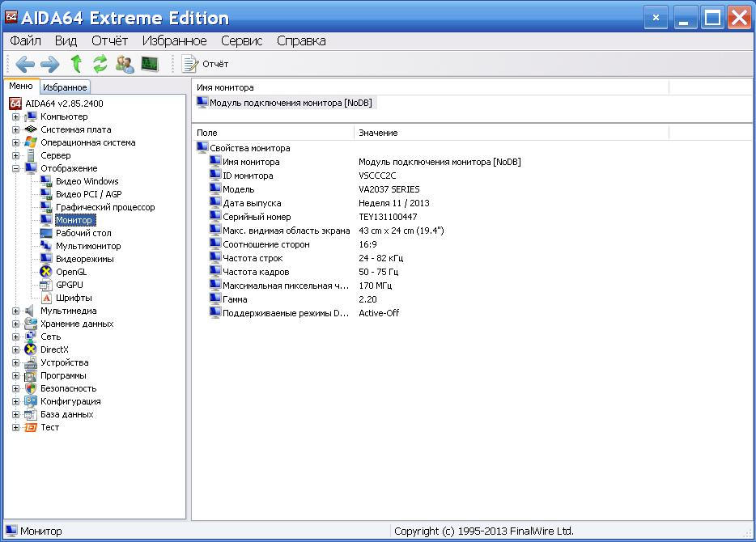
Task: Click the Мультимедиа speaker icon
Action: coord(30,311)
